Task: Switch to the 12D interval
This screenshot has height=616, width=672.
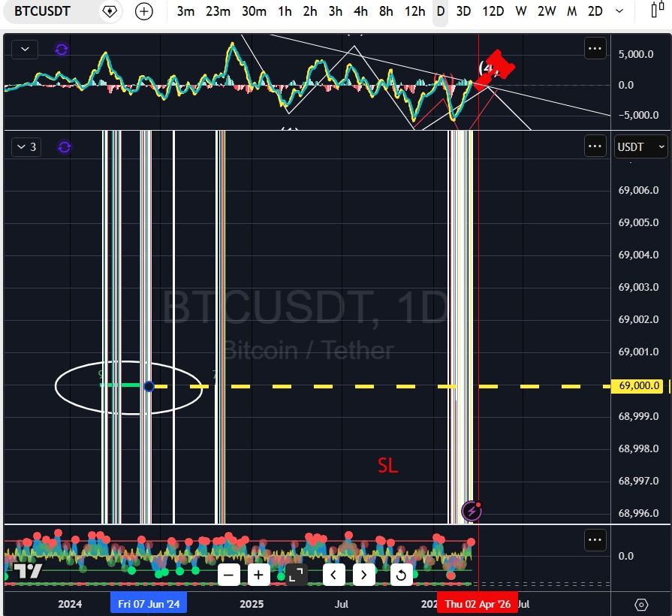Action: tap(493, 11)
